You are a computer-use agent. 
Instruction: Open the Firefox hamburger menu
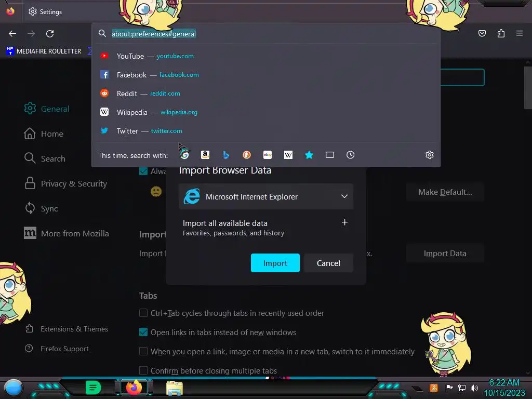(x=520, y=33)
